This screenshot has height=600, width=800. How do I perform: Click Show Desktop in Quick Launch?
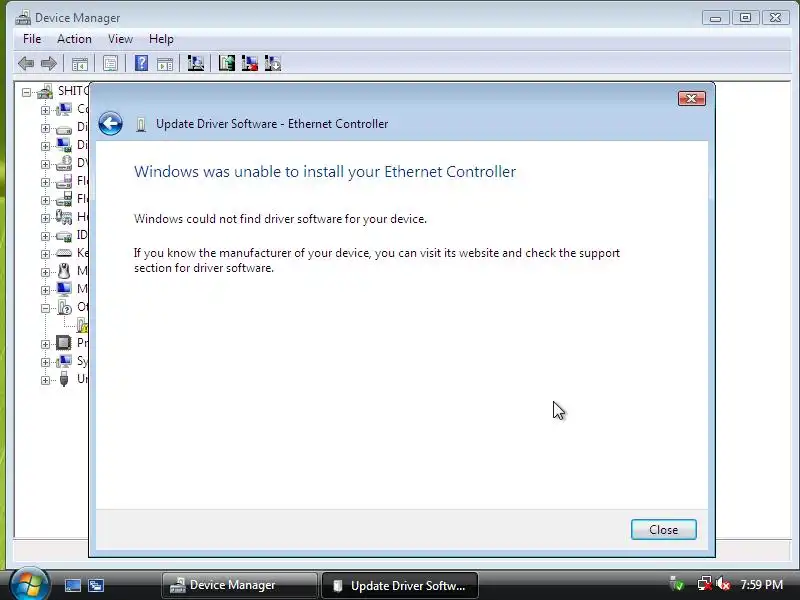pyautogui.click(x=72, y=585)
